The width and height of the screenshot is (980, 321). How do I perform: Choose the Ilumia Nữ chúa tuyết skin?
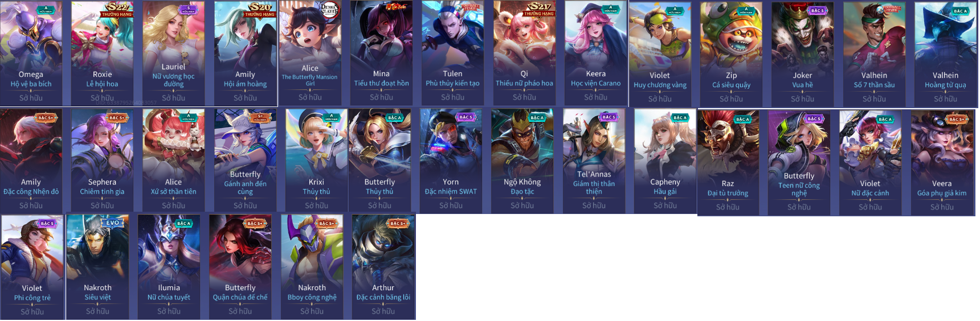click(169, 267)
